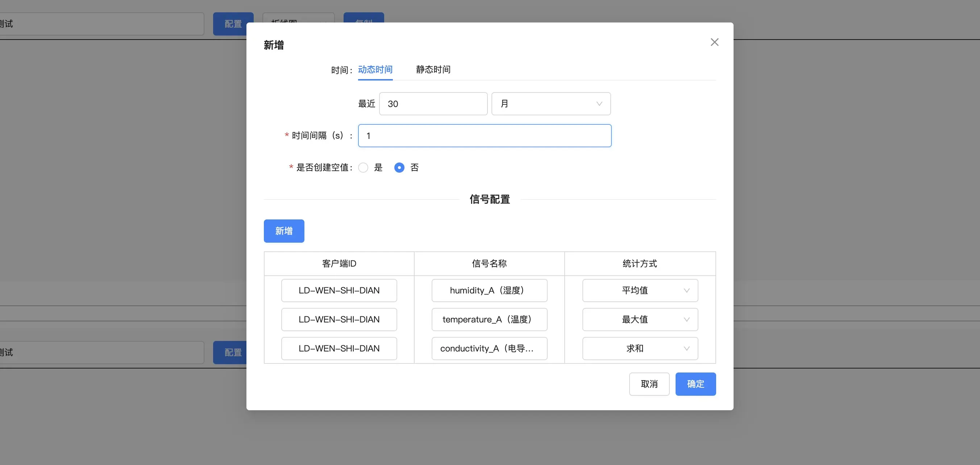Viewport: 980px width, 465px height.
Task: Focus the 时间间隔(s) input field
Action: click(485, 136)
